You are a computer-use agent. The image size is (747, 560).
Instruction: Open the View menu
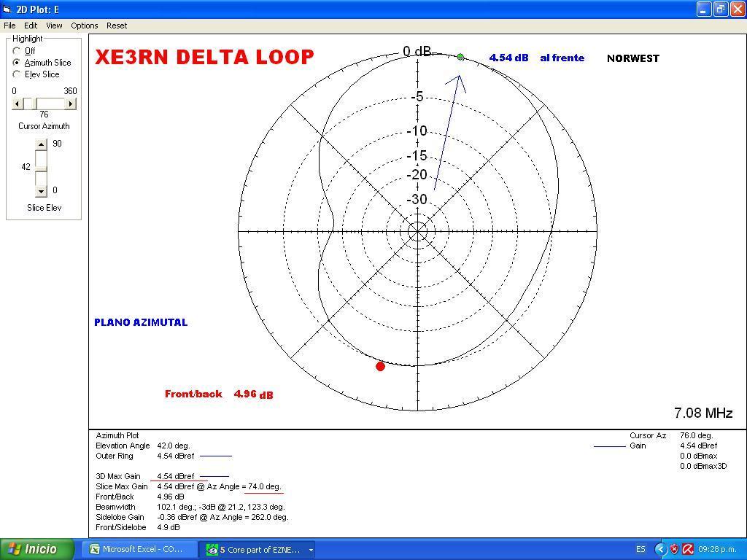54,26
